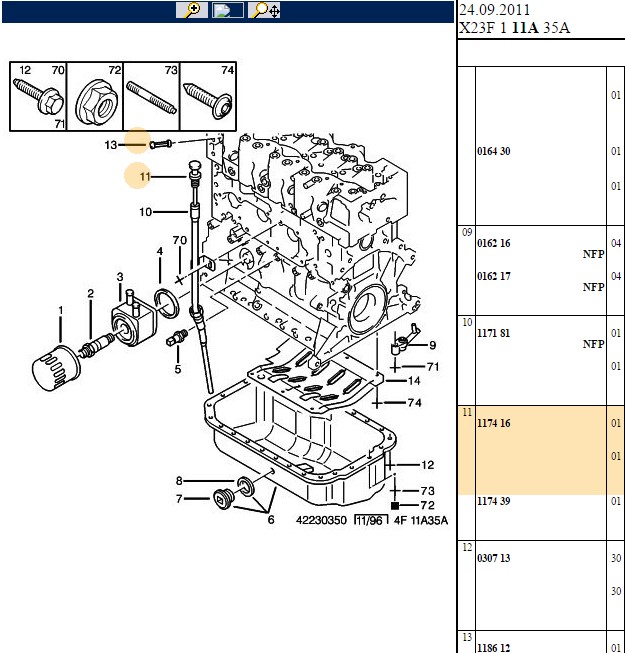Screen dimensions: 625x653
Task: Click the NFP note under part 1171 81
Action: click(593, 344)
